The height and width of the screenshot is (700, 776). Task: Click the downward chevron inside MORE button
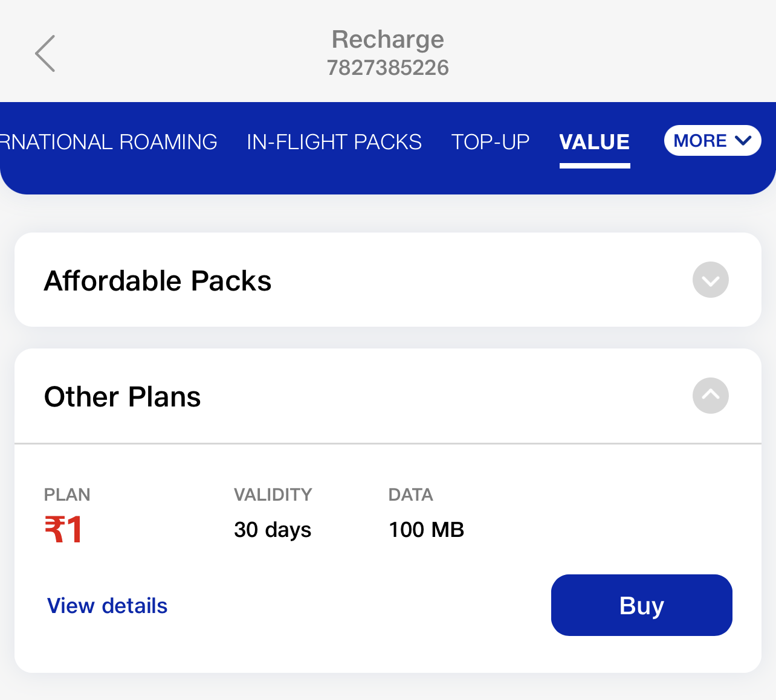pos(743,141)
